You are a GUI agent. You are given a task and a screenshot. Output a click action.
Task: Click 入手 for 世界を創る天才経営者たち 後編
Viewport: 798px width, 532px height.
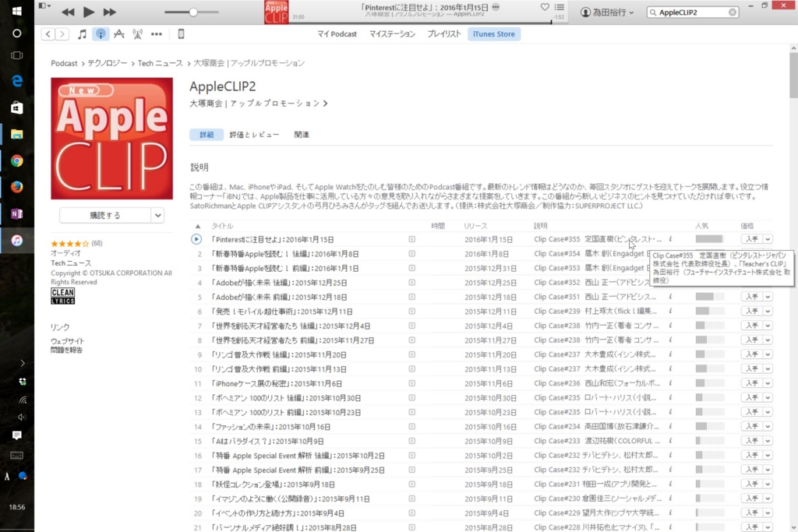752,326
